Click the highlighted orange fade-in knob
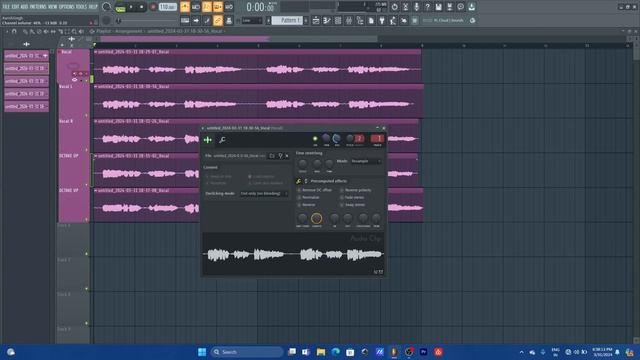Image resolution: width=640 pixels, height=360 pixels. coord(316,218)
